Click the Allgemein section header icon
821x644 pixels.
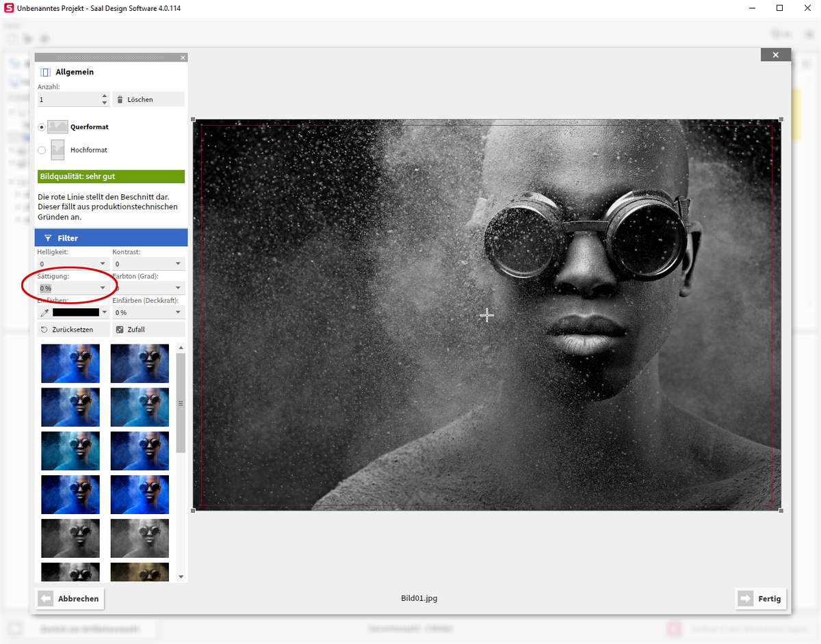click(45, 72)
